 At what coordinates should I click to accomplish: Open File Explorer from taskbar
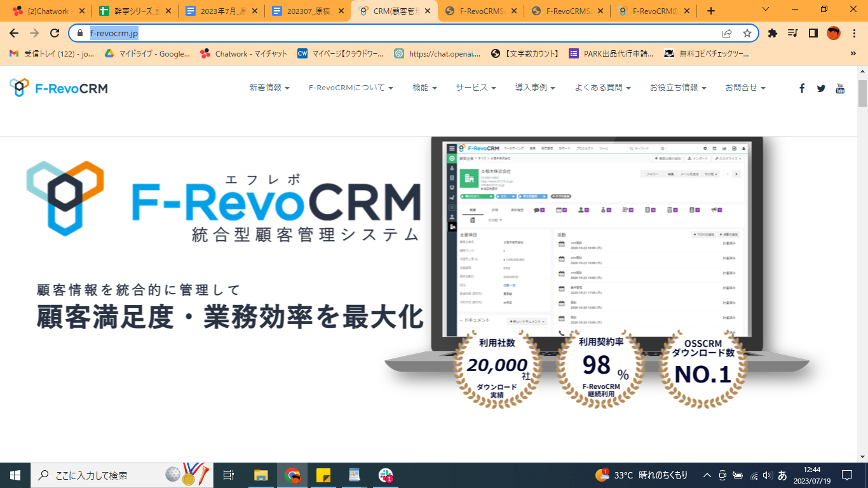coord(261,475)
